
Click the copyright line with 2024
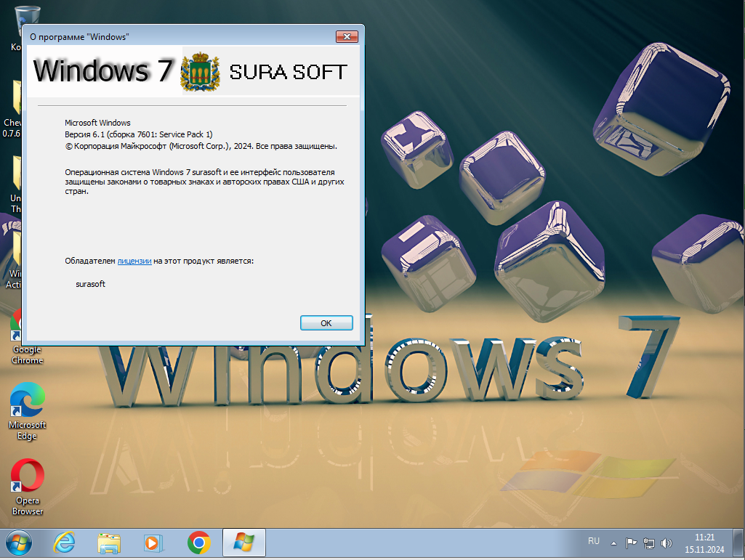click(201, 146)
